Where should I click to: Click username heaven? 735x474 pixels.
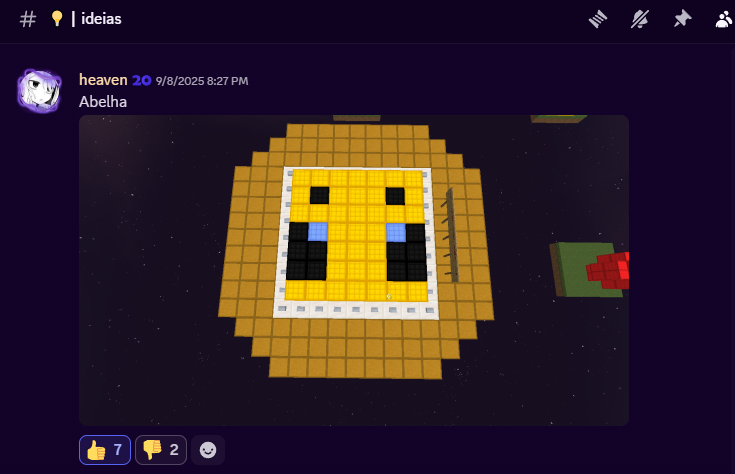coord(103,80)
